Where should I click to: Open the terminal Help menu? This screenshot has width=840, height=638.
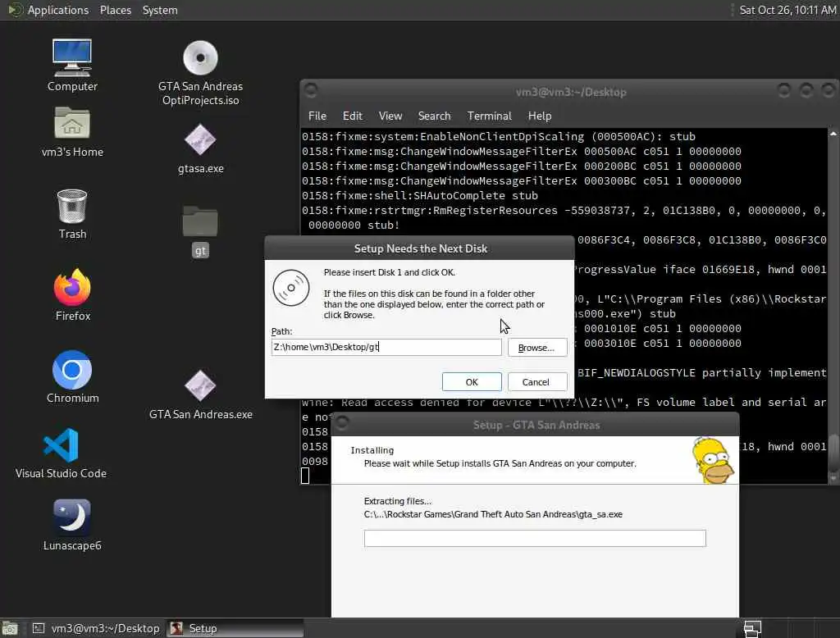point(540,116)
